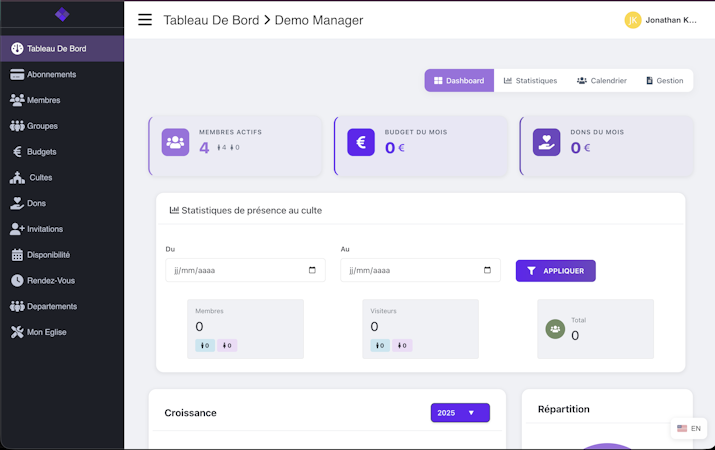
Task: Click the Groupes icon in sidebar
Action: (17, 126)
